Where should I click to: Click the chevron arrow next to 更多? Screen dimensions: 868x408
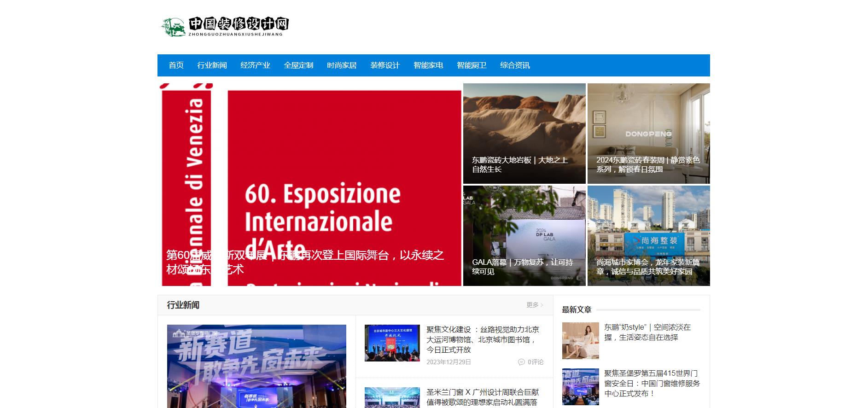pos(542,305)
